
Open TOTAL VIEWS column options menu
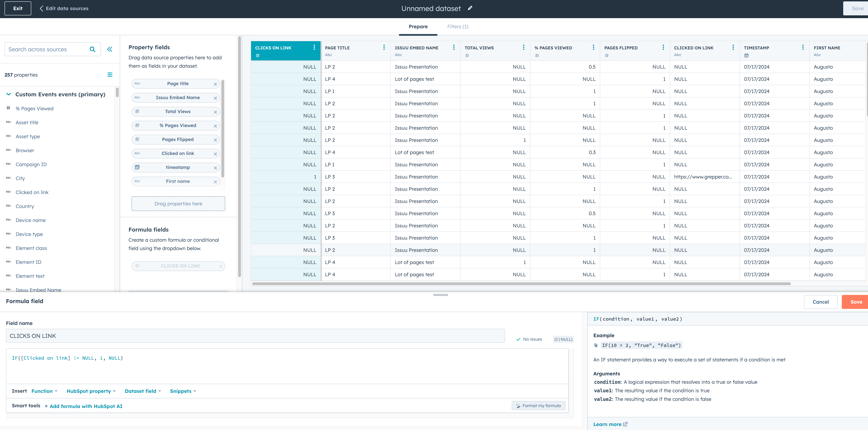[x=524, y=47]
